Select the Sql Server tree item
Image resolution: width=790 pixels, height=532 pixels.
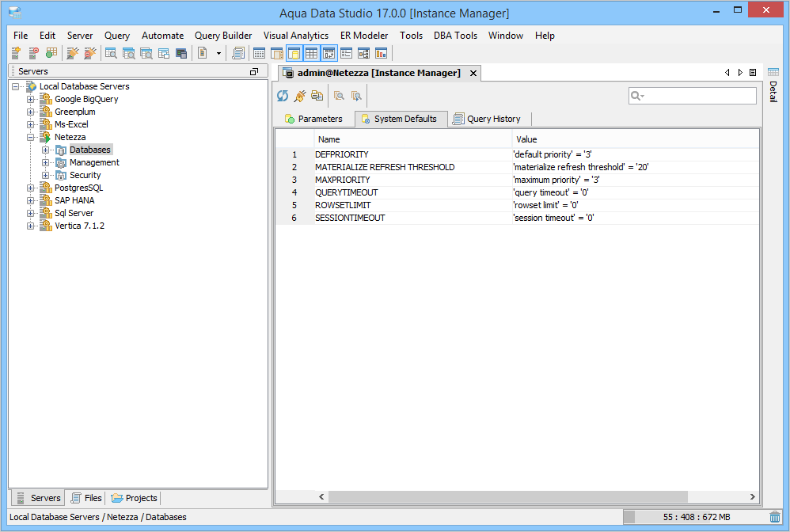coord(74,213)
